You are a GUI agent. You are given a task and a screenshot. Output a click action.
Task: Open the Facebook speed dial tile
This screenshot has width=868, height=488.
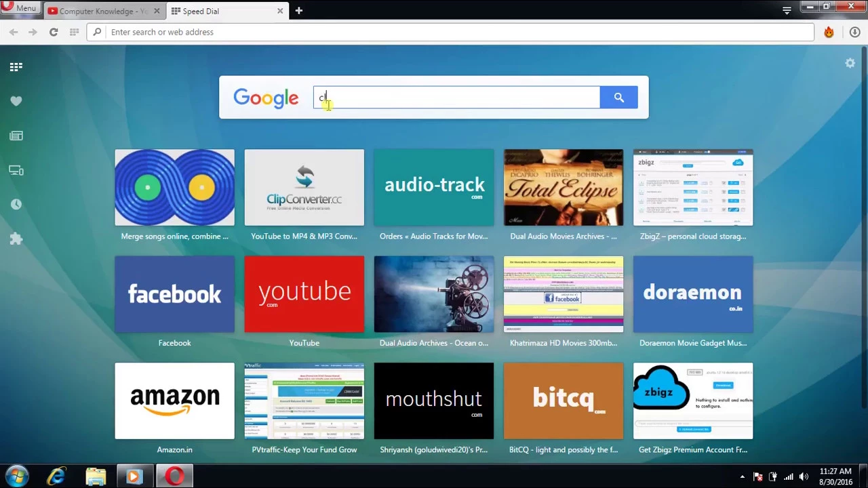(x=174, y=294)
